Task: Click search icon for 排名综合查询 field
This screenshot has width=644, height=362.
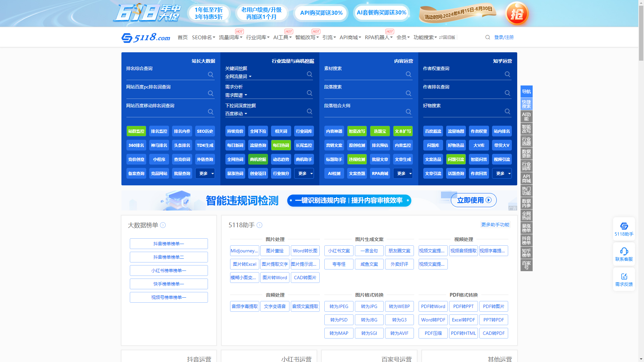Action: point(211,74)
